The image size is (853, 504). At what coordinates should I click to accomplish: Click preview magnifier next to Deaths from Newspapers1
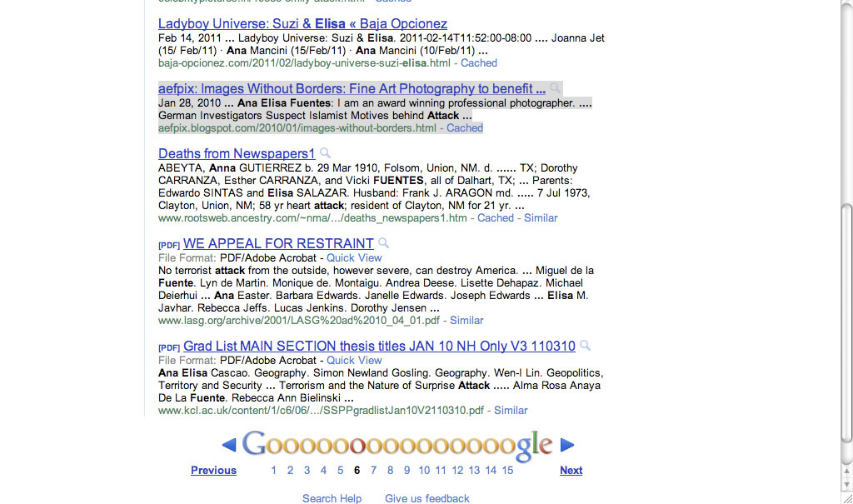point(326,153)
